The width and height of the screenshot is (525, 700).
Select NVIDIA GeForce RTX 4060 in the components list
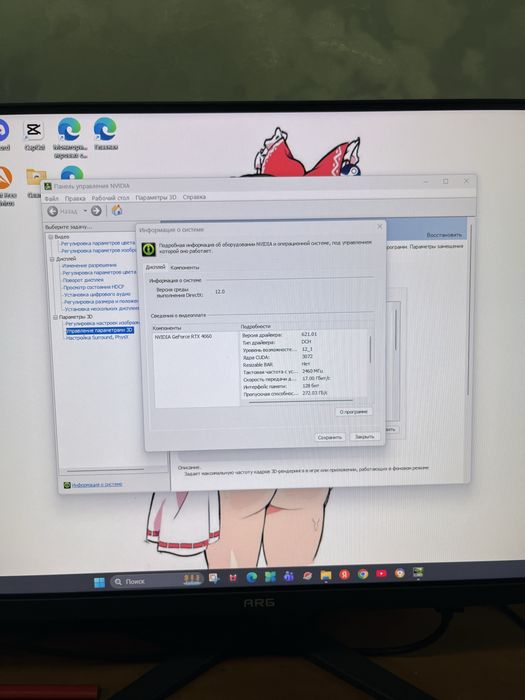pyautogui.click(x=183, y=337)
